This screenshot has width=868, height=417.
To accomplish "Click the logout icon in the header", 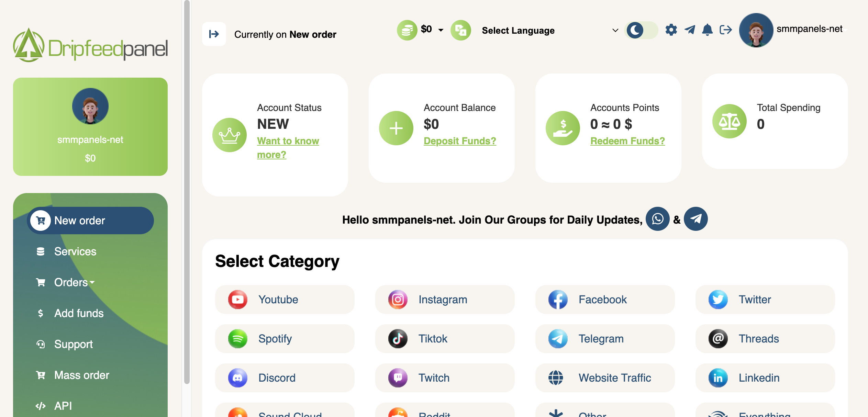I will pos(726,30).
